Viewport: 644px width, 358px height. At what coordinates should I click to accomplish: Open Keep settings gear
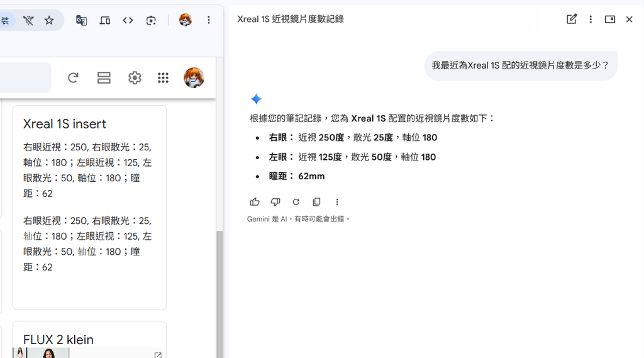pos(135,77)
